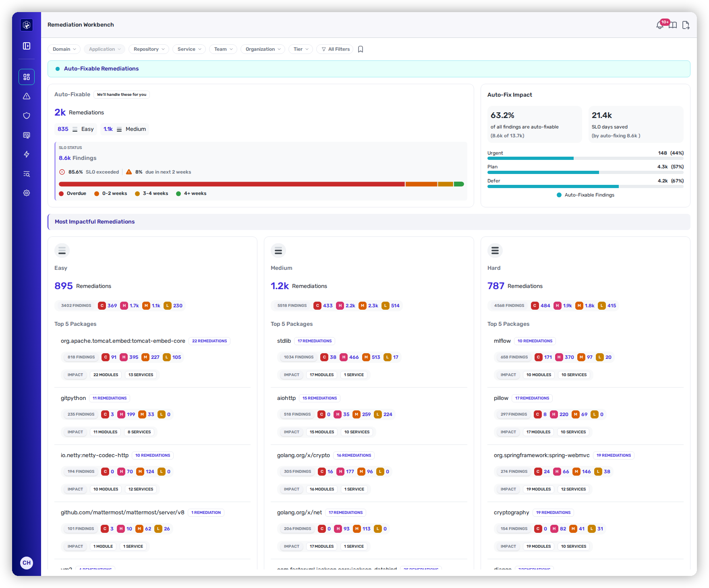Viewport: 709px width, 588px height.
Task: Open the Repository filter dropdown
Action: [x=149, y=49]
